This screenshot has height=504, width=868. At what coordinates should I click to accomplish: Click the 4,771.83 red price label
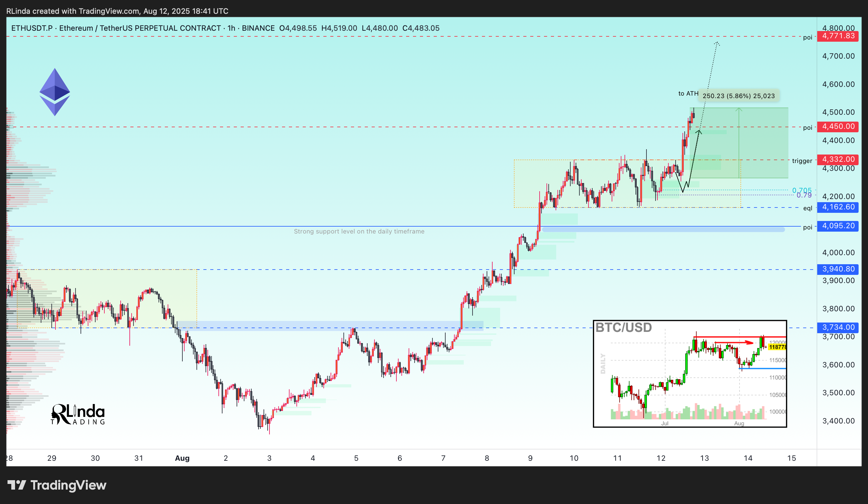pos(837,36)
